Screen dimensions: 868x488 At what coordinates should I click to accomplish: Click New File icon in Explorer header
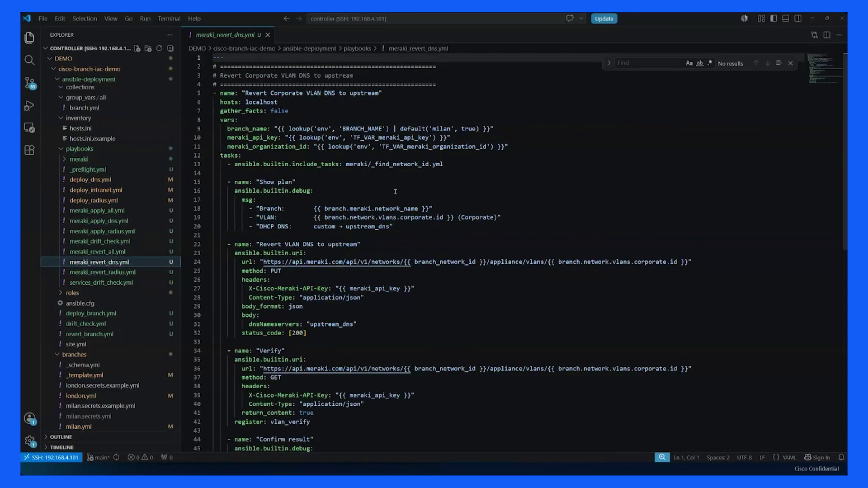click(137, 48)
